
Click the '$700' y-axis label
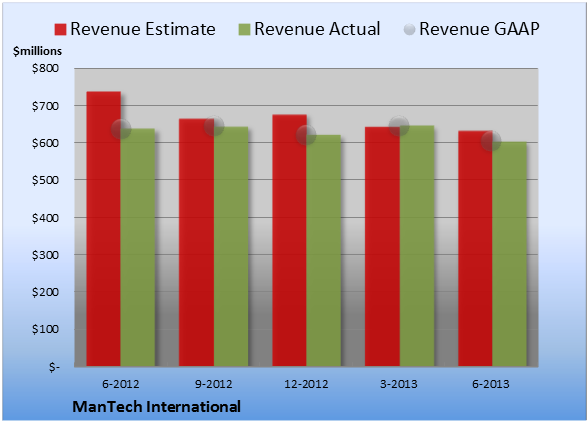[45, 106]
